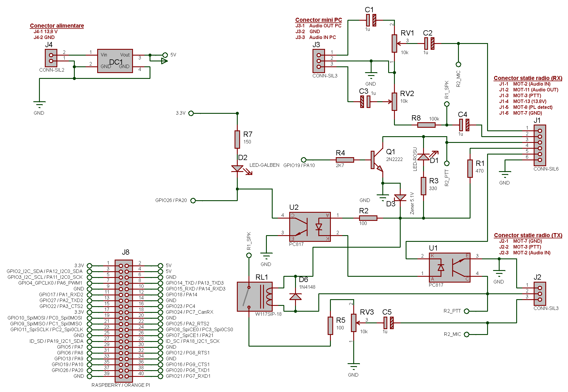The width and height of the screenshot is (568, 392).
Task: Click the J4 CONN-SIL2 connector
Action: point(51,58)
